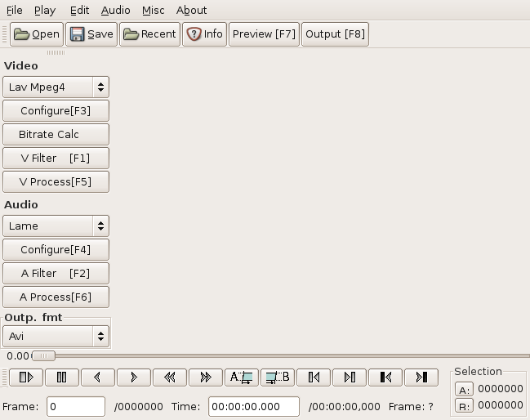This screenshot has height=420, width=530.
Task: Click the Selection B: button
Action: (x=464, y=406)
